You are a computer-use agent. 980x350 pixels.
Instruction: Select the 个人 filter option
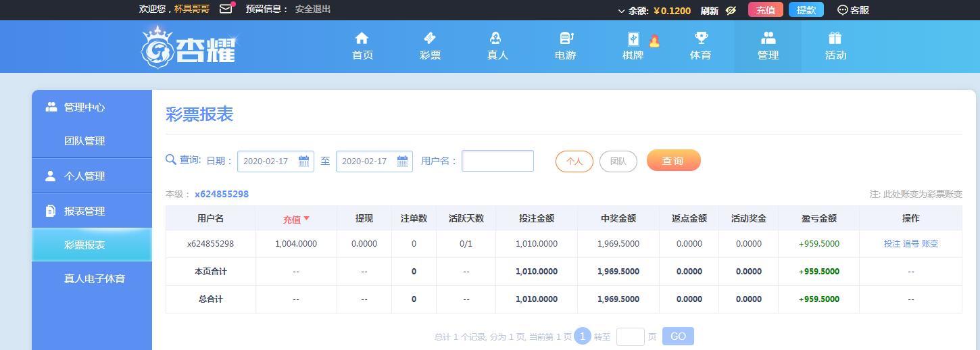[x=574, y=161]
